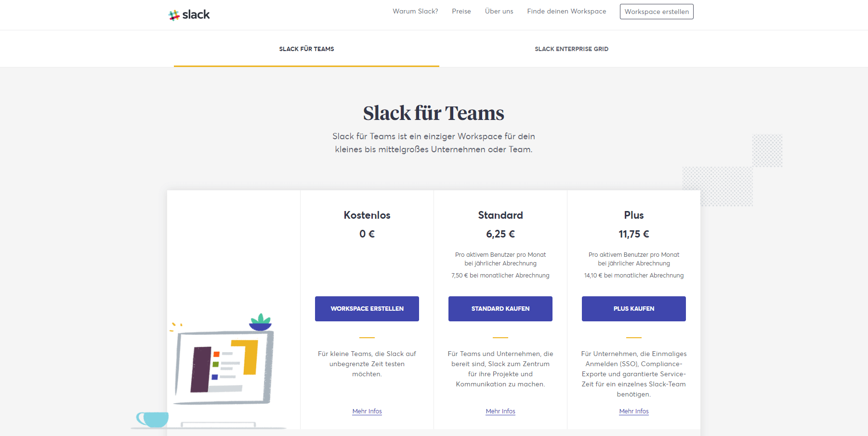Click the Standard description about Projekte und Kommunikation
Screen dimensions: 868x436
500,369
